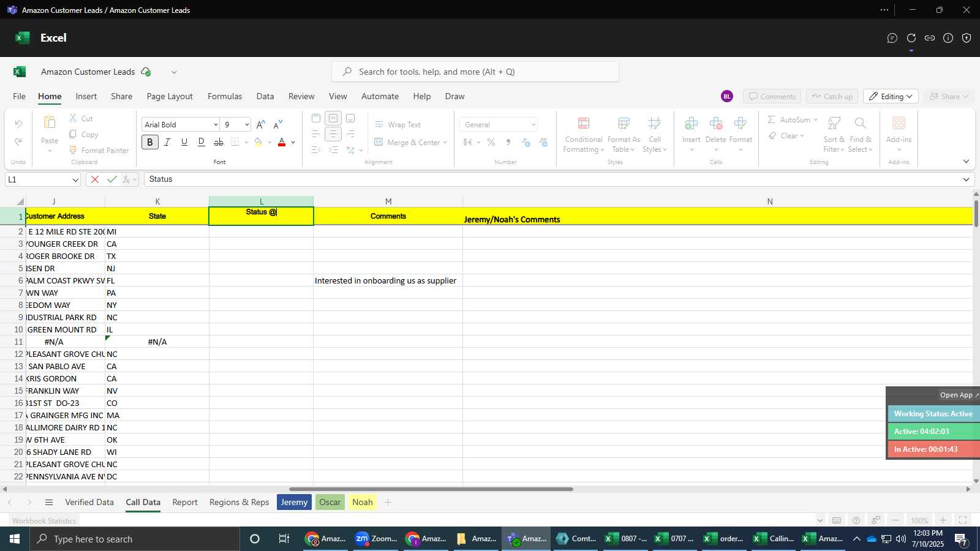Open font name dropdown Arial Bold

click(x=216, y=125)
